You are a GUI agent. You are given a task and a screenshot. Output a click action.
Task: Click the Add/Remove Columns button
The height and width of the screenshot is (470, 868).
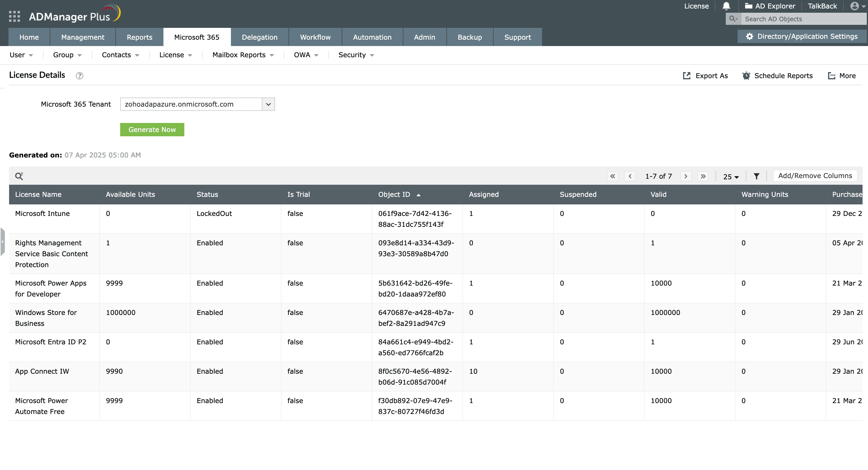click(x=814, y=176)
